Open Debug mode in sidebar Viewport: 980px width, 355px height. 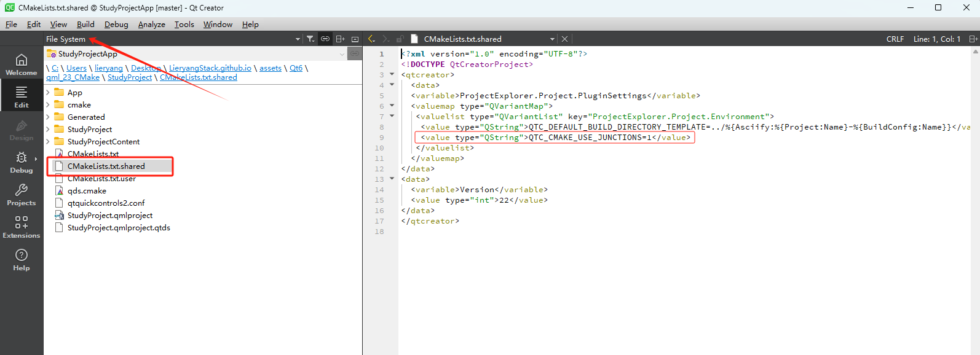[22, 162]
